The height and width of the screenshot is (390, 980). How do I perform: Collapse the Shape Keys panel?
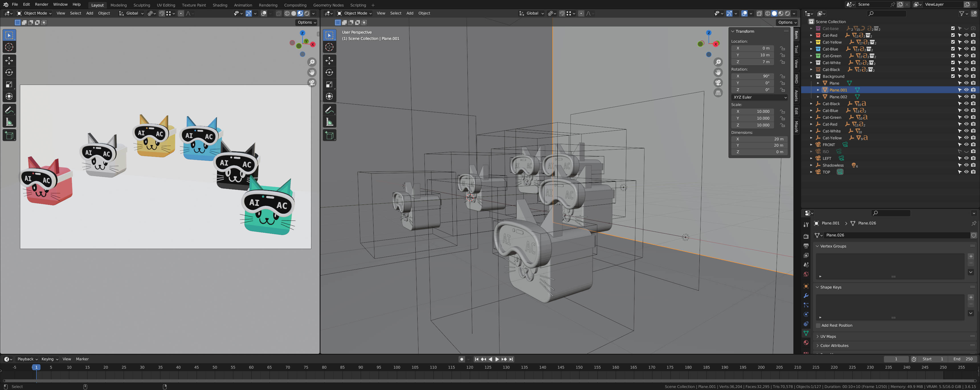830,287
